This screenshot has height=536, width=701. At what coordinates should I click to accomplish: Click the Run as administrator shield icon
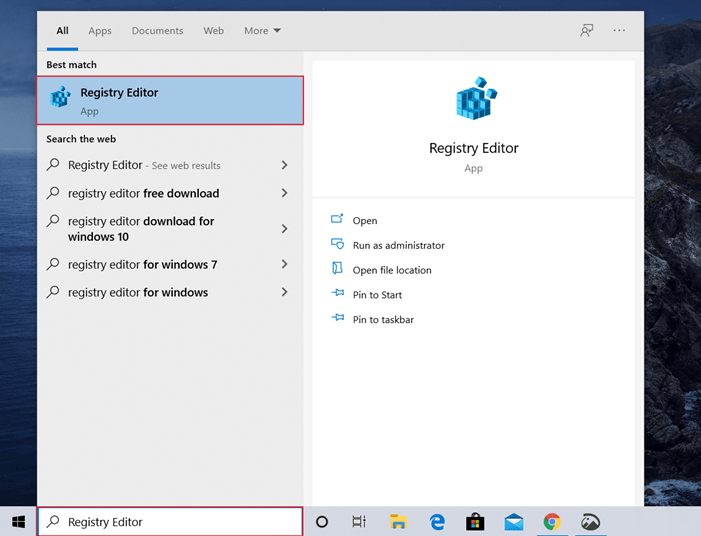[338, 244]
